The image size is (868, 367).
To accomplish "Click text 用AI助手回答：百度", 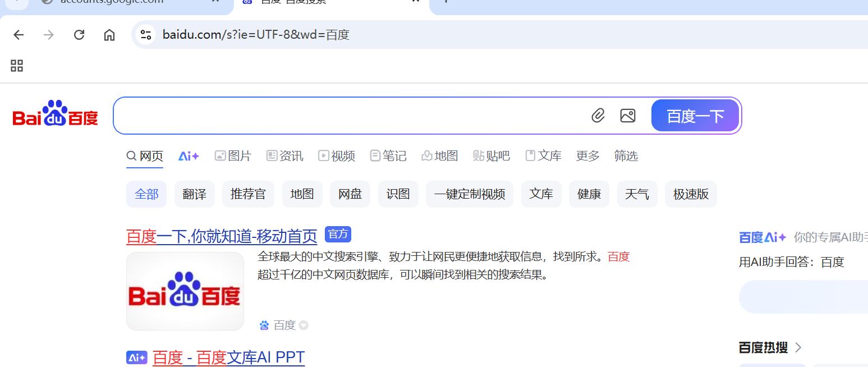I will (792, 262).
